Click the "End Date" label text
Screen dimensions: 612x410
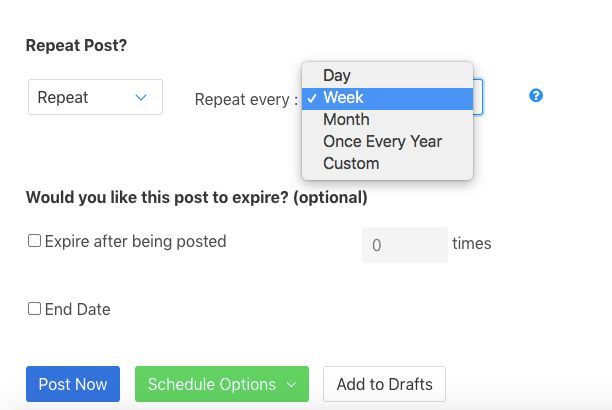77,310
